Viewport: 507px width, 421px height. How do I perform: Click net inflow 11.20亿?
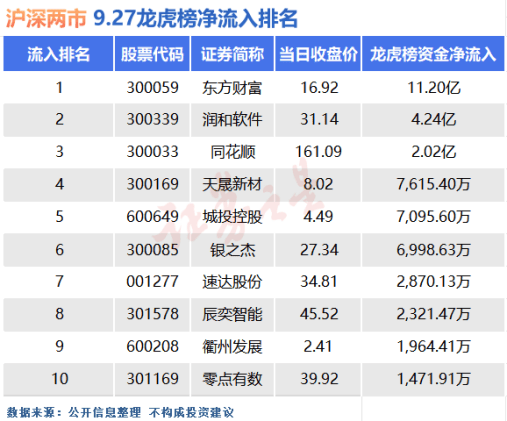pyautogui.click(x=434, y=88)
